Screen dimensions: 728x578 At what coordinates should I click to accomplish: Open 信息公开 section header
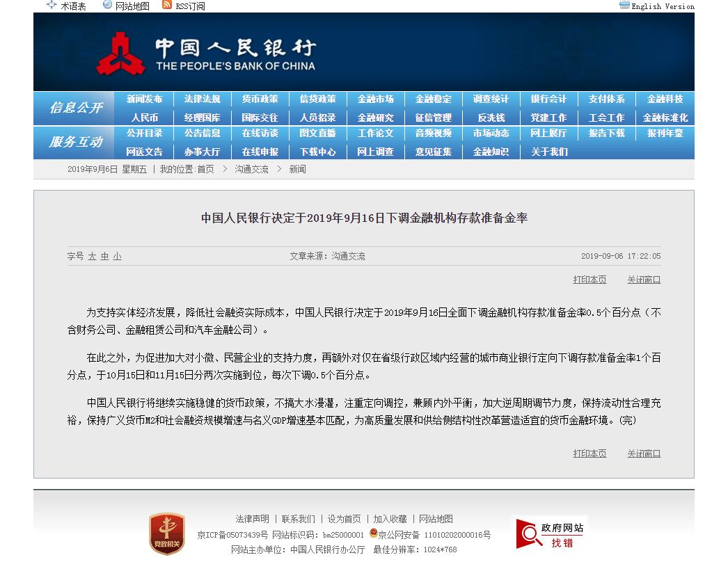coord(76,108)
